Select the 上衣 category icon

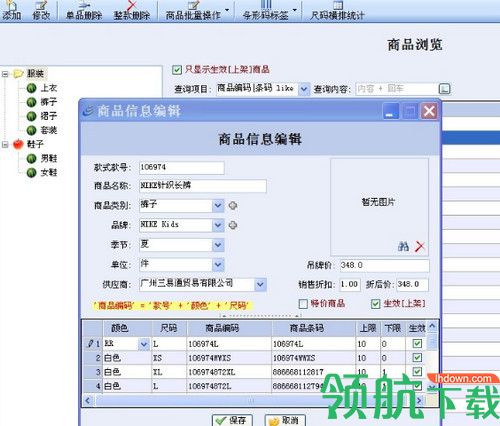31,88
